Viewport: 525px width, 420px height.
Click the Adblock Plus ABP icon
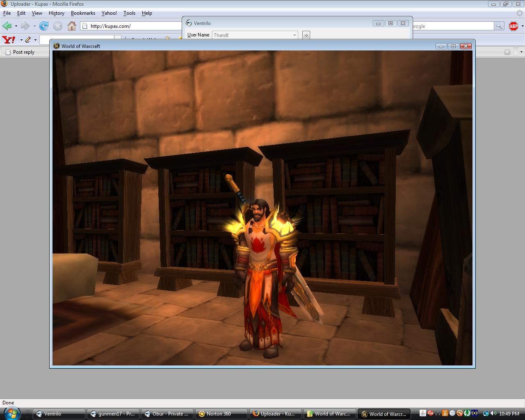pos(513,26)
